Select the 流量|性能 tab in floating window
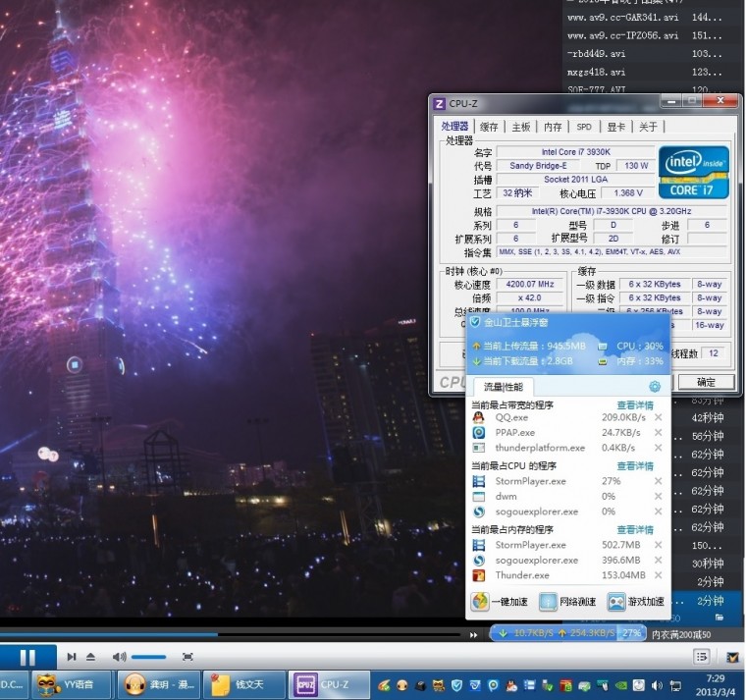This screenshot has height=700, width=746. click(503, 387)
